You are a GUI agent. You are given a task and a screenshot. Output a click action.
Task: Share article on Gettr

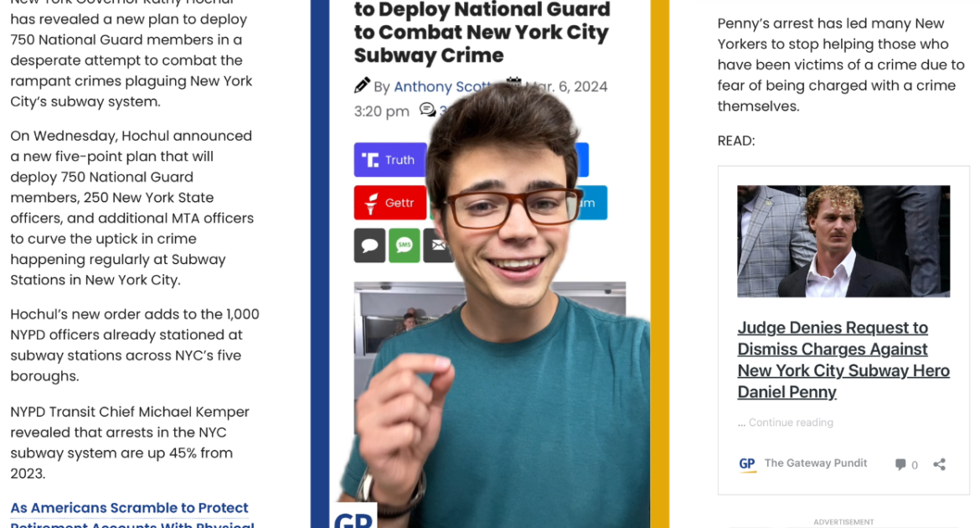coord(390,203)
